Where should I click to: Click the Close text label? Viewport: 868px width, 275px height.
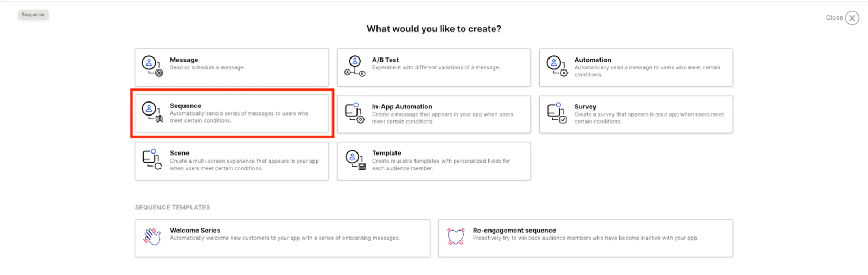834,18
